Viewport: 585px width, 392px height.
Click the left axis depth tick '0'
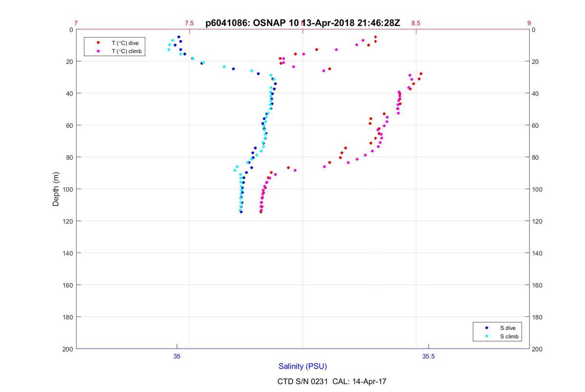click(x=71, y=30)
